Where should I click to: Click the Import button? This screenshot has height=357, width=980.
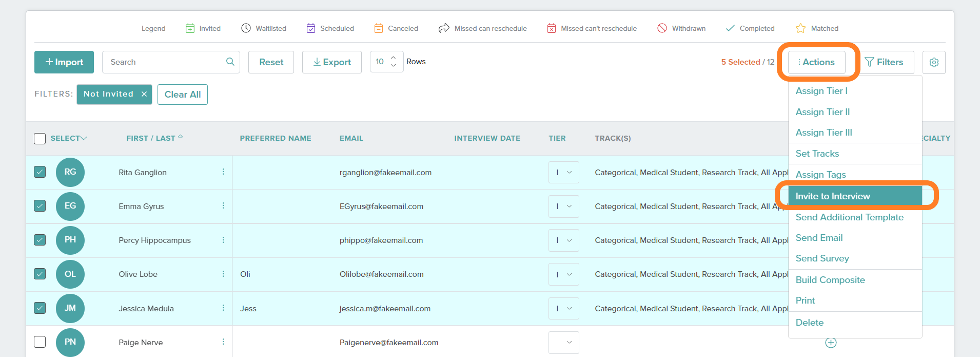(x=64, y=62)
